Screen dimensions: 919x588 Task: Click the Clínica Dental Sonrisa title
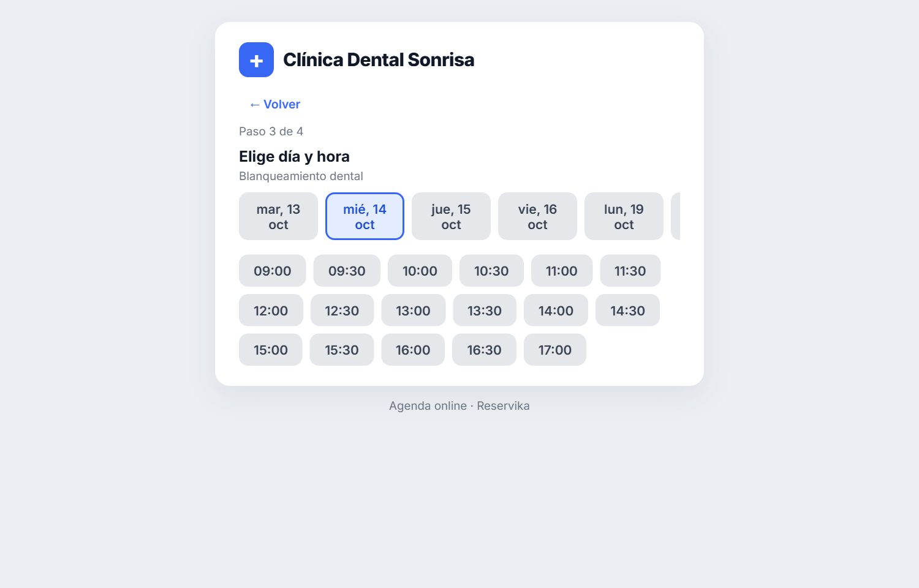tap(379, 59)
